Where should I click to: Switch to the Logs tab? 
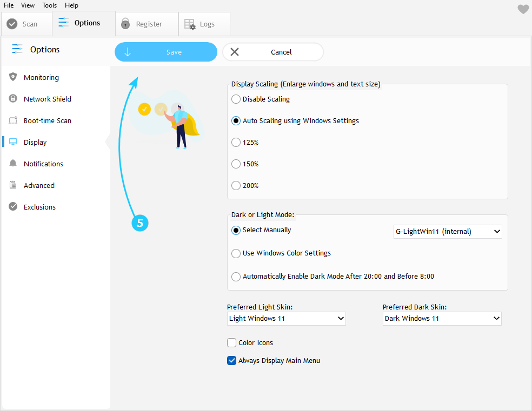click(x=204, y=24)
